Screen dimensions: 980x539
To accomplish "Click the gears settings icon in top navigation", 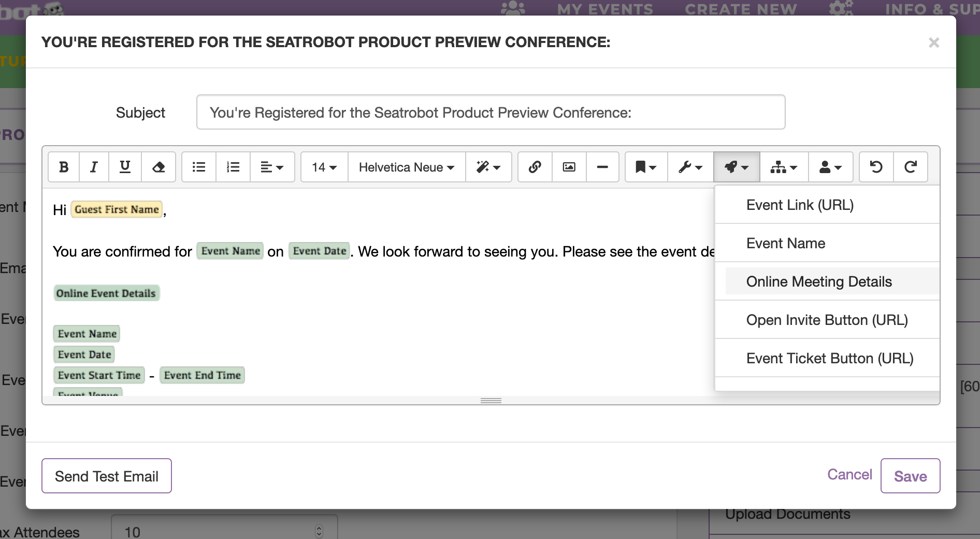I will [841, 8].
